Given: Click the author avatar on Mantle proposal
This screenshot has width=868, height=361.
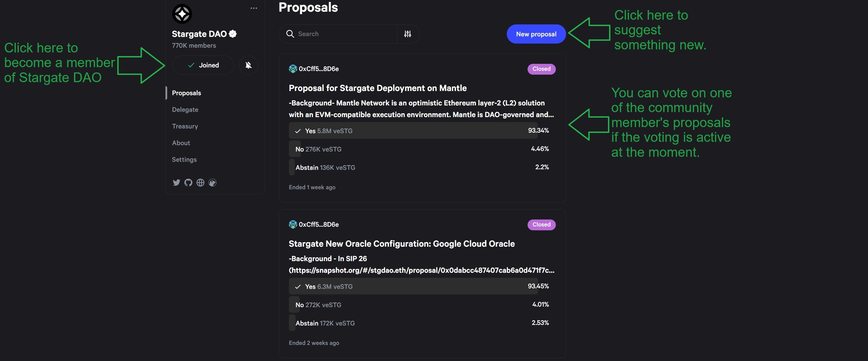Looking at the screenshot, I should click(293, 69).
